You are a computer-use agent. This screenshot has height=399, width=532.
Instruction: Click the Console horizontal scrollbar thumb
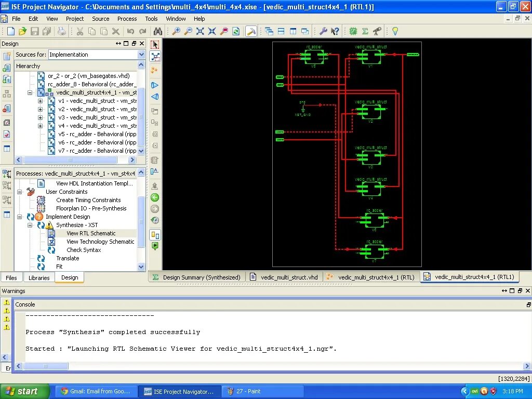pyautogui.click(x=46, y=366)
